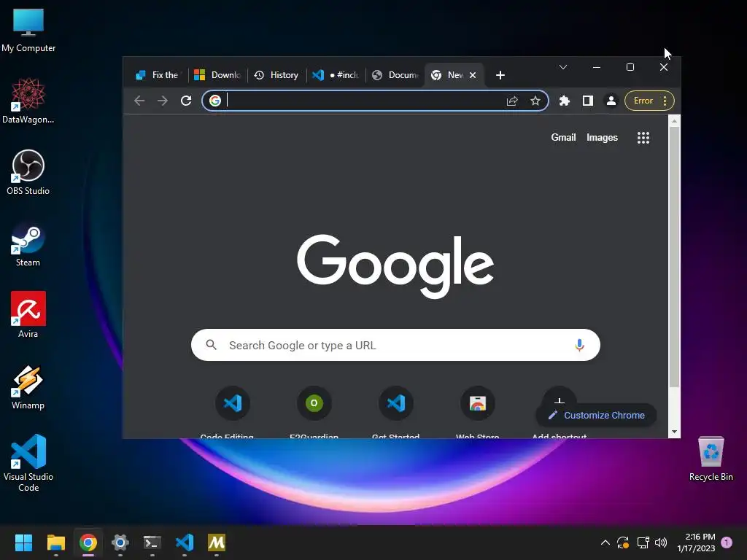Open notification badge in taskbar corner
Image resolution: width=747 pixels, height=560 pixels.
point(727,542)
